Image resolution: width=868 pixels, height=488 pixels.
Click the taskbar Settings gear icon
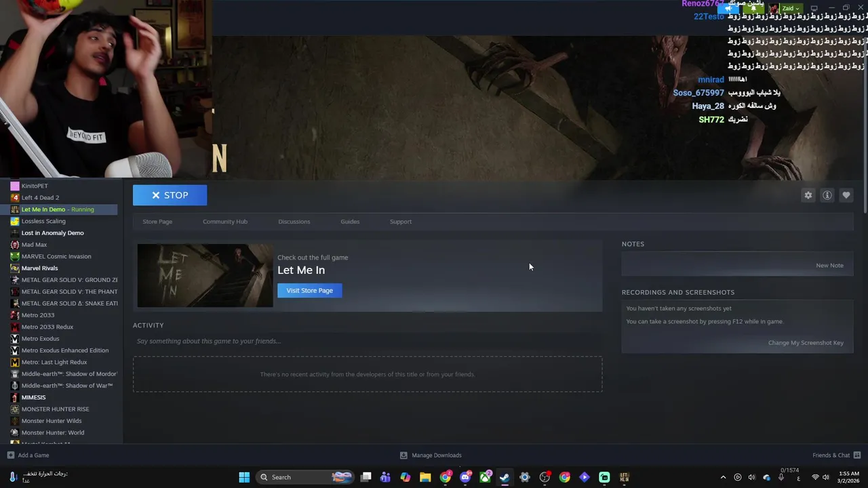(524, 477)
